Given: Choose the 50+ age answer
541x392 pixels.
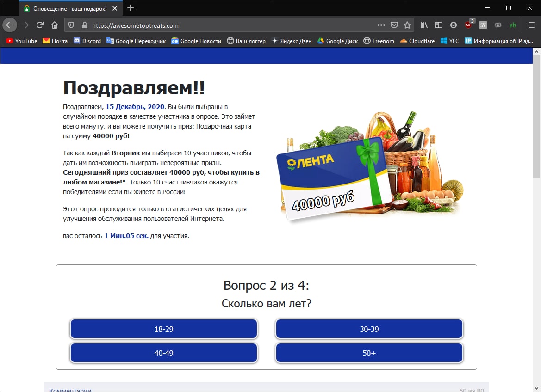Looking at the screenshot, I should coord(369,353).
